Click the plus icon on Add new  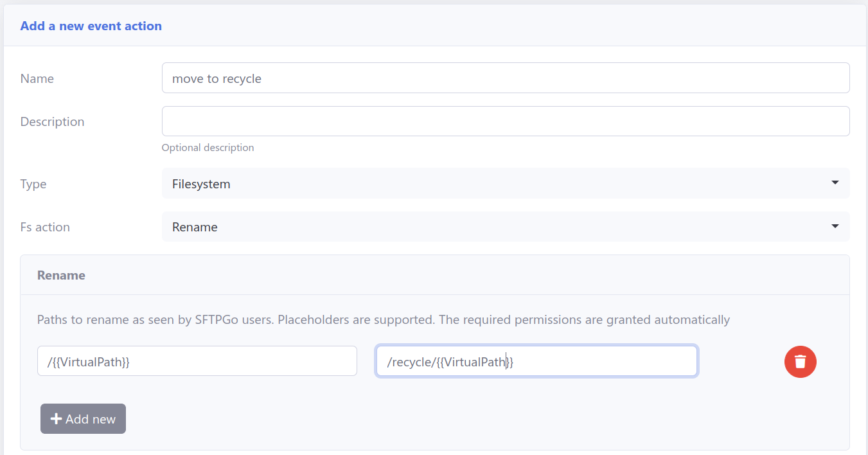56,419
